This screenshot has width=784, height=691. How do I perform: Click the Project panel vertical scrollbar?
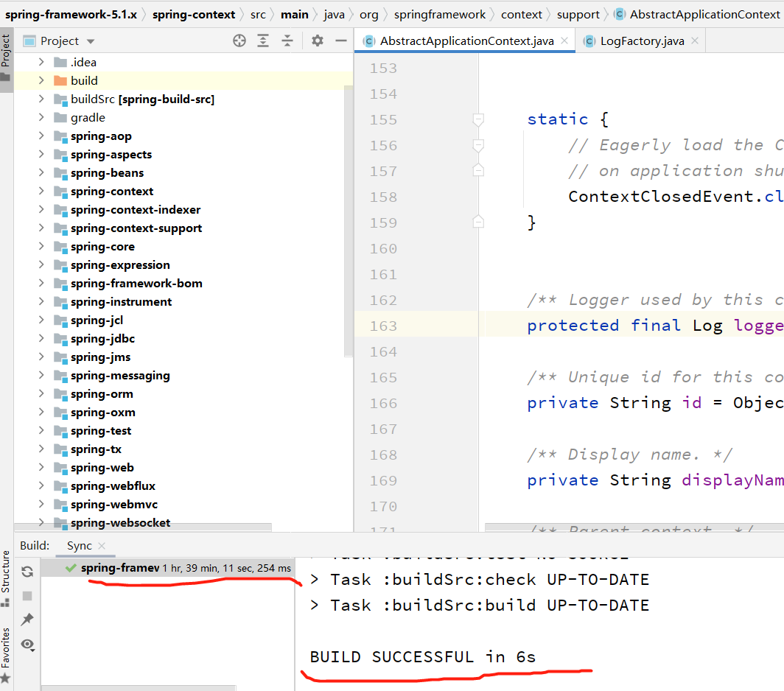point(349,221)
